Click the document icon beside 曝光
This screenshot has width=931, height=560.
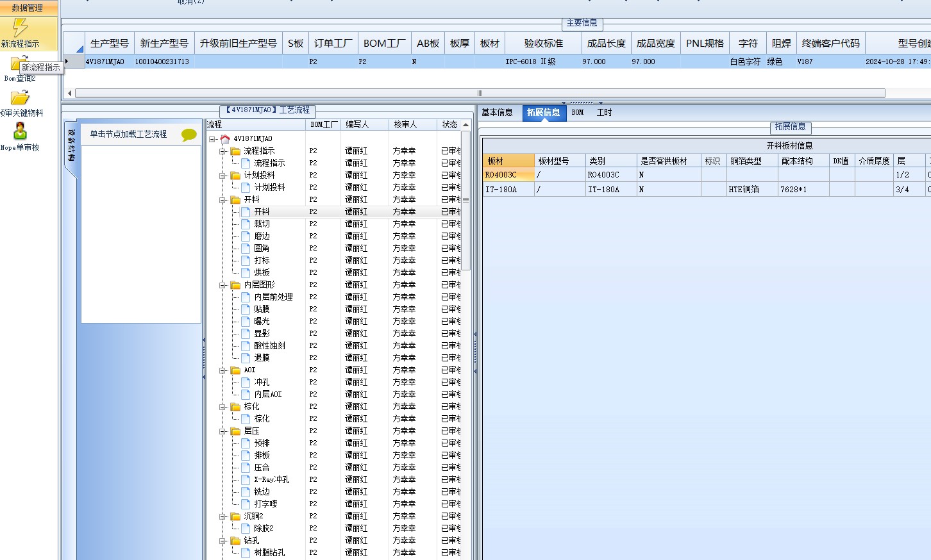[x=246, y=321]
